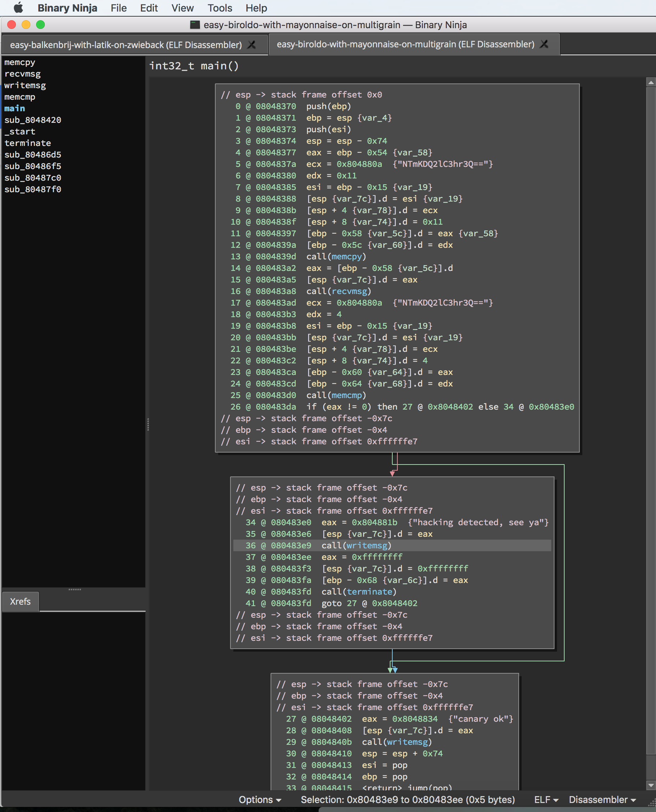Screen dimensions: 656x812
Task: Switch to the easy-balkenbrij-with-latik-on-zwieback tab
Action: coord(125,44)
